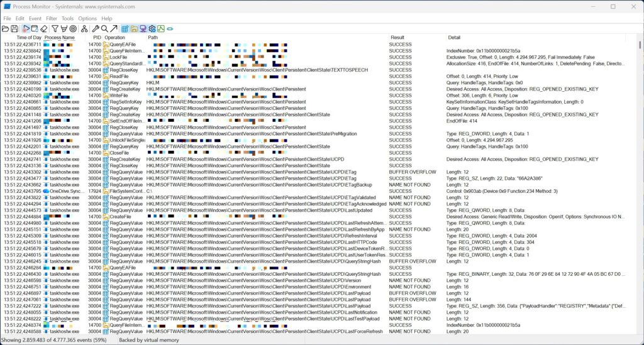644x345 pixels.
Task: Click registry icon beside RegSetInfoKey
Action: (x=106, y=102)
